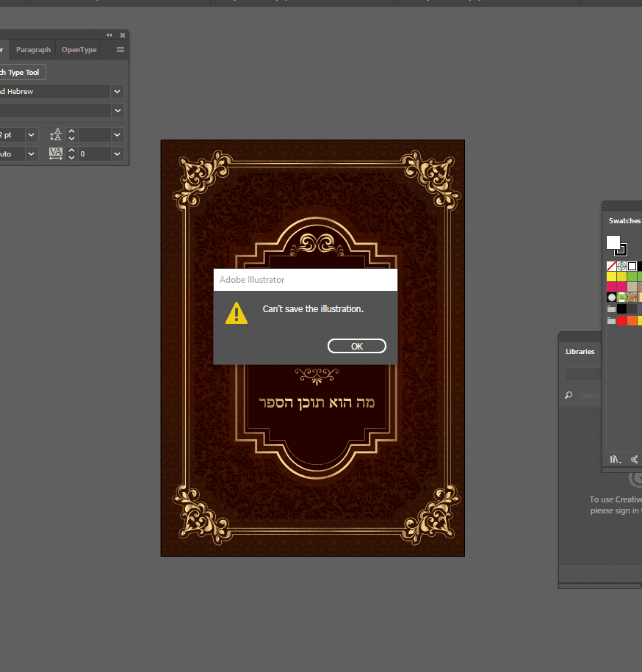Select the yellow dotted pattern swatch
Screen dimensions: 642x672
pyautogui.click(x=622, y=276)
